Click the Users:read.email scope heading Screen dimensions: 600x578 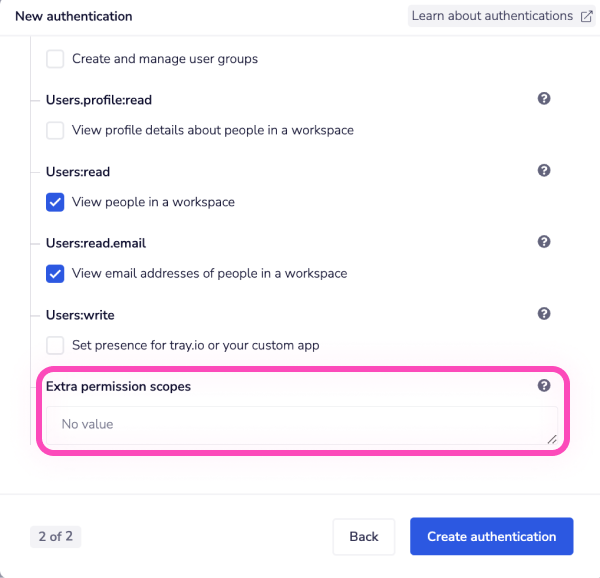tap(96, 243)
